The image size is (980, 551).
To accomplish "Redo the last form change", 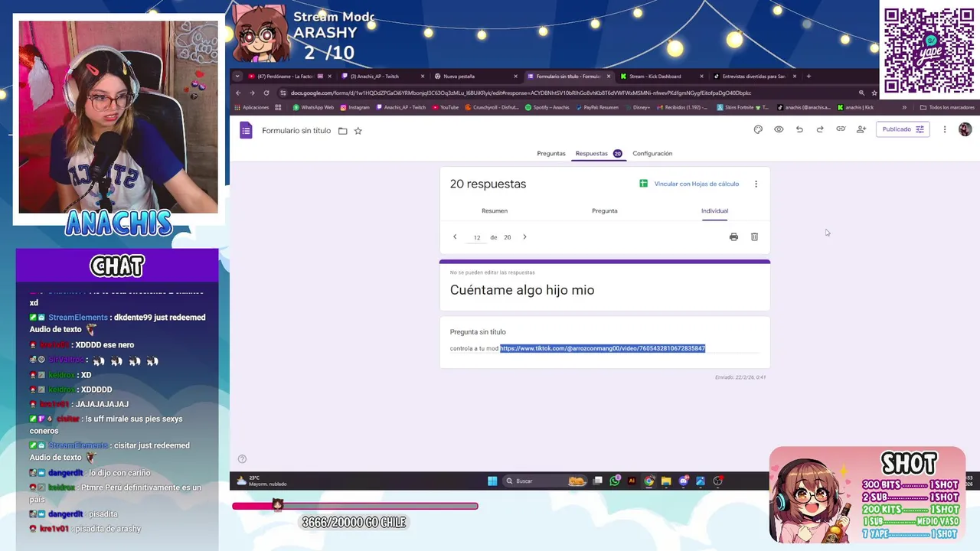I will (x=820, y=129).
